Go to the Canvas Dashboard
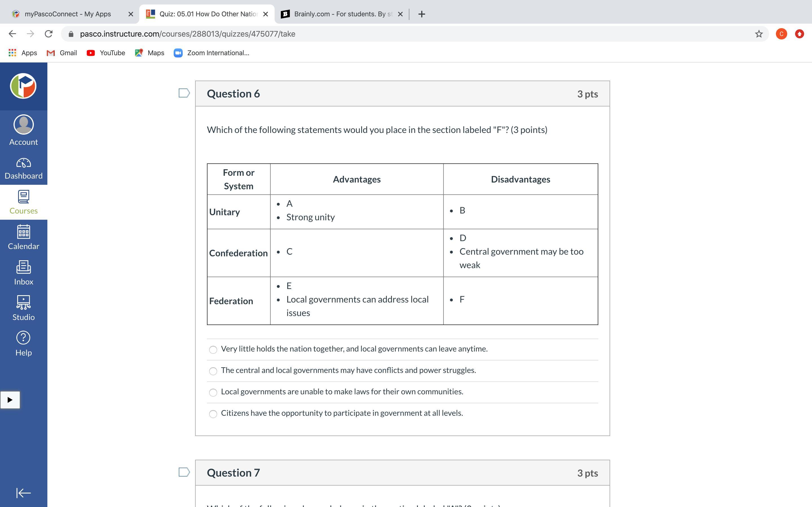 (x=23, y=169)
